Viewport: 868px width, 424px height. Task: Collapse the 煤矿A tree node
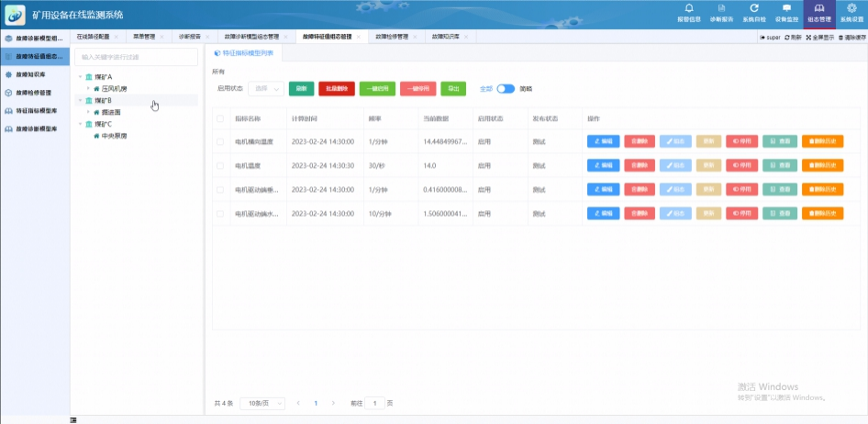pyautogui.click(x=79, y=77)
